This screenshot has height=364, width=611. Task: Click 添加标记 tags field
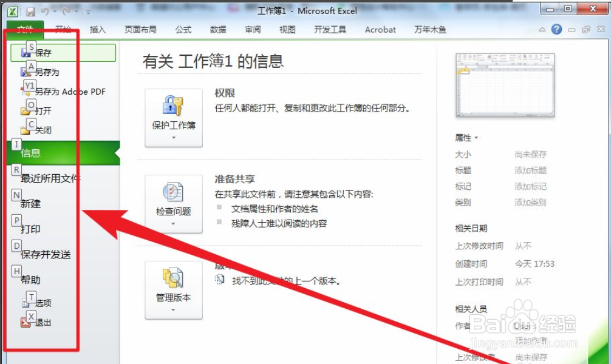tap(530, 186)
